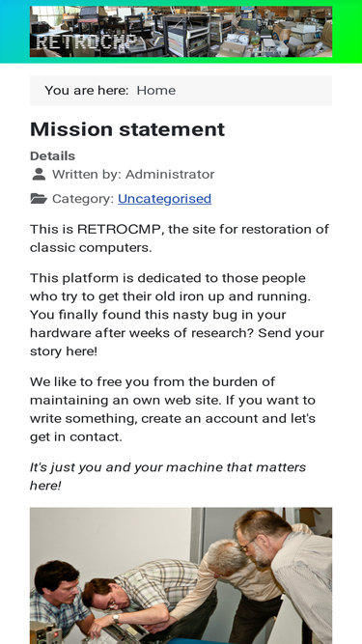Viewport: 362px width, 644px height.
Task: Click the gray breadcrumb bar
Action: pyautogui.click(x=181, y=91)
